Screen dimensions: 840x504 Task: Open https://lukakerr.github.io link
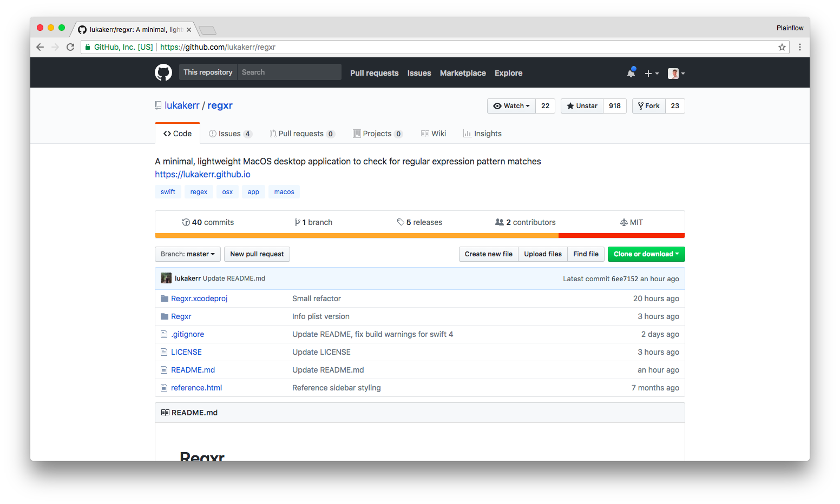(203, 174)
